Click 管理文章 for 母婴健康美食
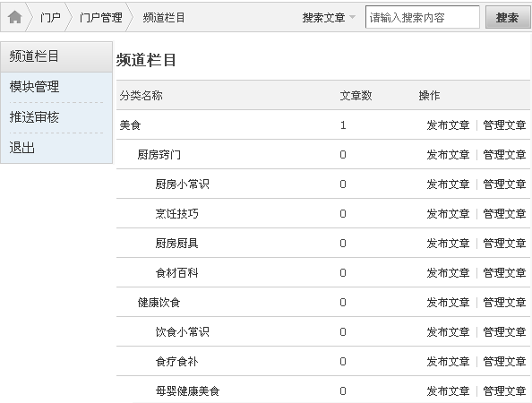This screenshot has width=532, height=403. click(504, 390)
